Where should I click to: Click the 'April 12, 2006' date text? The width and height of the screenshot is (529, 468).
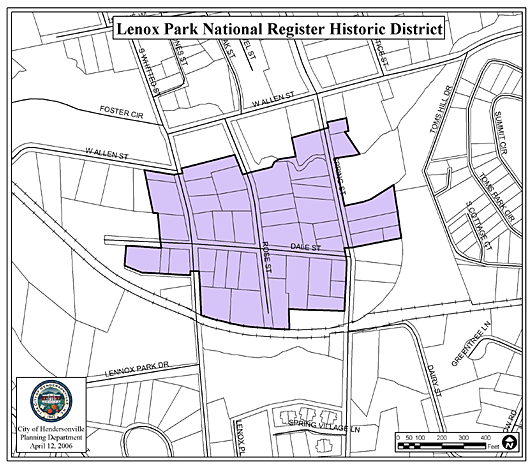pos(51,446)
